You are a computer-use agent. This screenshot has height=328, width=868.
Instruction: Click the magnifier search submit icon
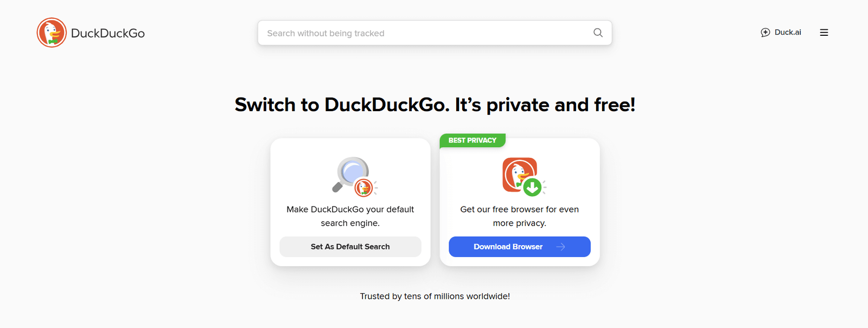(x=598, y=33)
